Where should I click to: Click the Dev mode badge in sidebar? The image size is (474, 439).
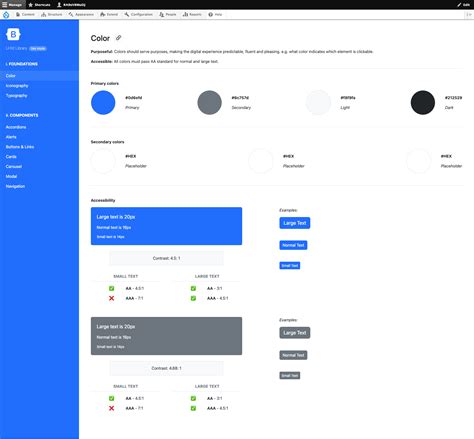[x=38, y=49]
